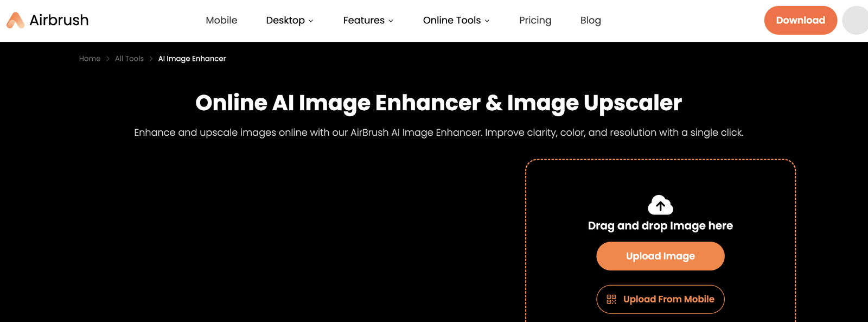Go to the Home breadcrumb link

click(x=90, y=59)
